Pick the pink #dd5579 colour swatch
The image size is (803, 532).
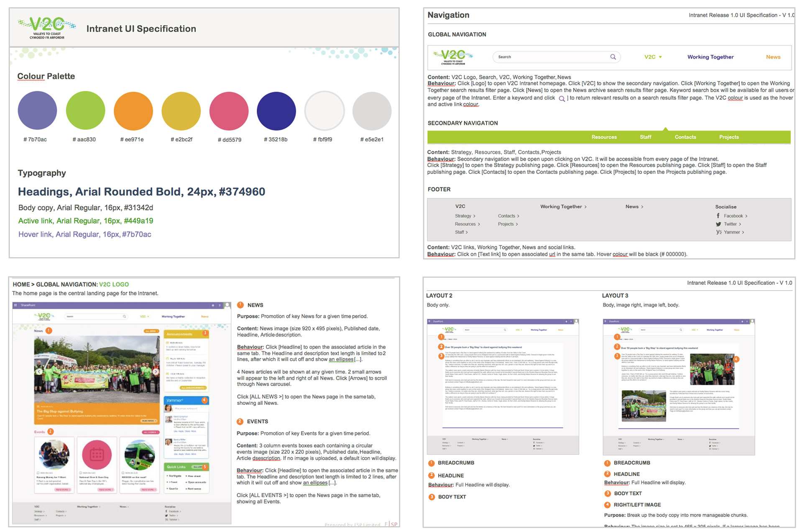click(x=229, y=111)
